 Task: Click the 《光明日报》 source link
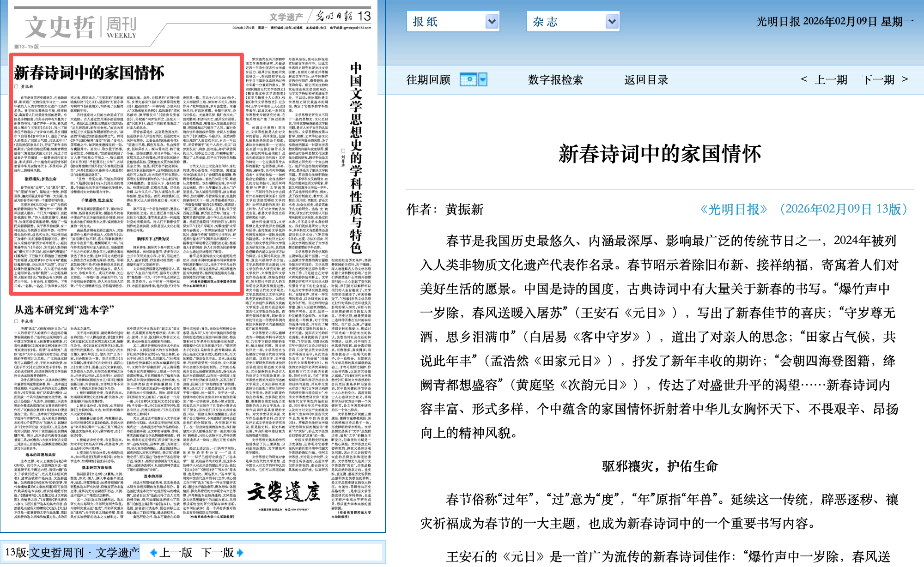[733, 209]
